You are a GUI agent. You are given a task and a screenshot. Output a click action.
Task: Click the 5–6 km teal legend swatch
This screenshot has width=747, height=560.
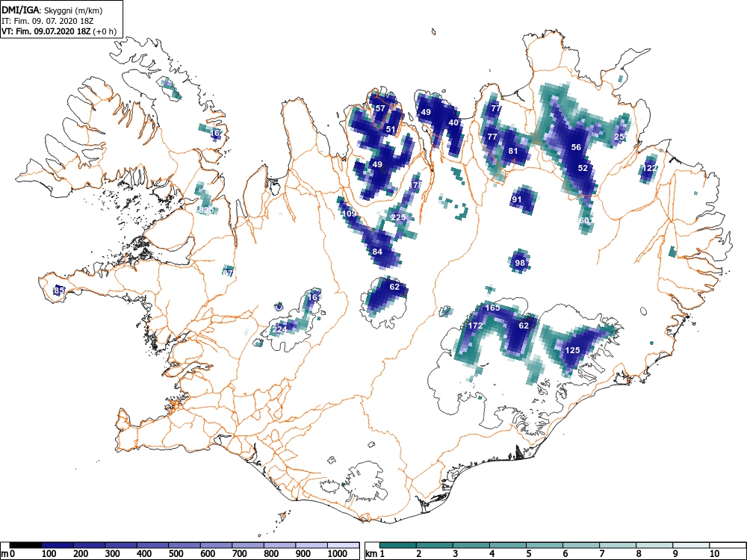[545, 545]
